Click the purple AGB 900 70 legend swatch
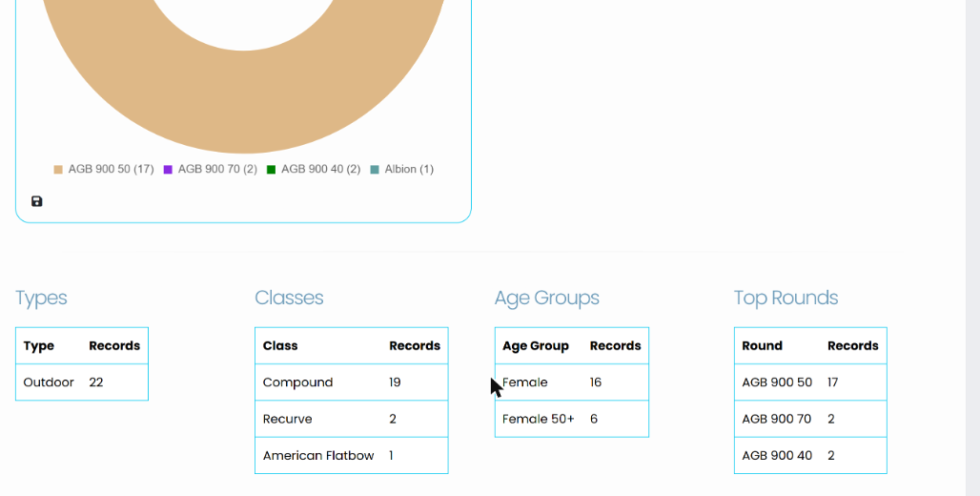Image resolution: width=980 pixels, height=496 pixels. 168,170
